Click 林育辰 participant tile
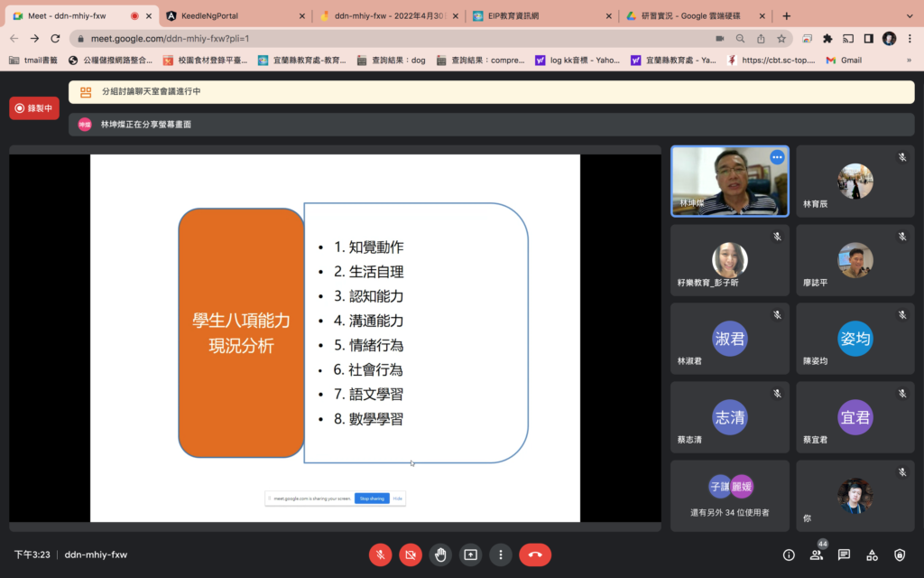This screenshot has height=578, width=924. coord(855,181)
